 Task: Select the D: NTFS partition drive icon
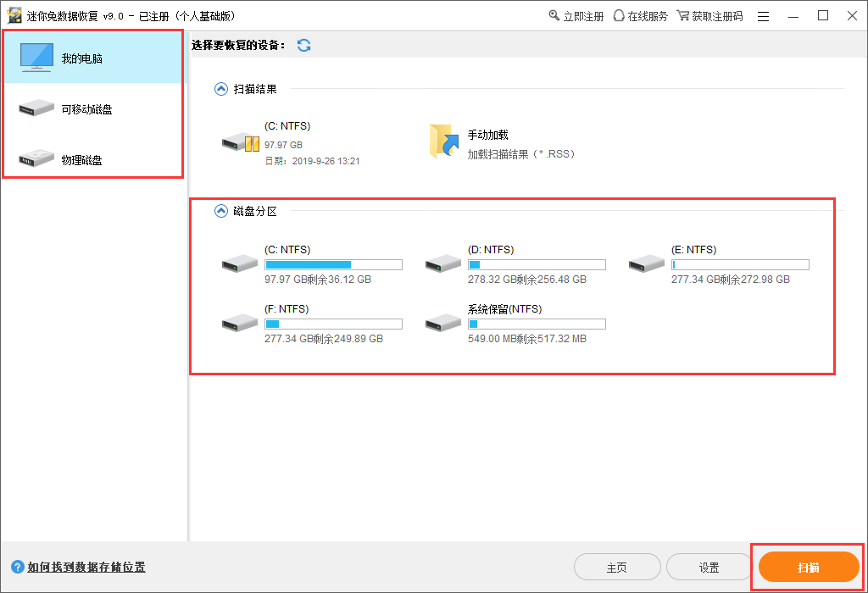[x=442, y=263]
